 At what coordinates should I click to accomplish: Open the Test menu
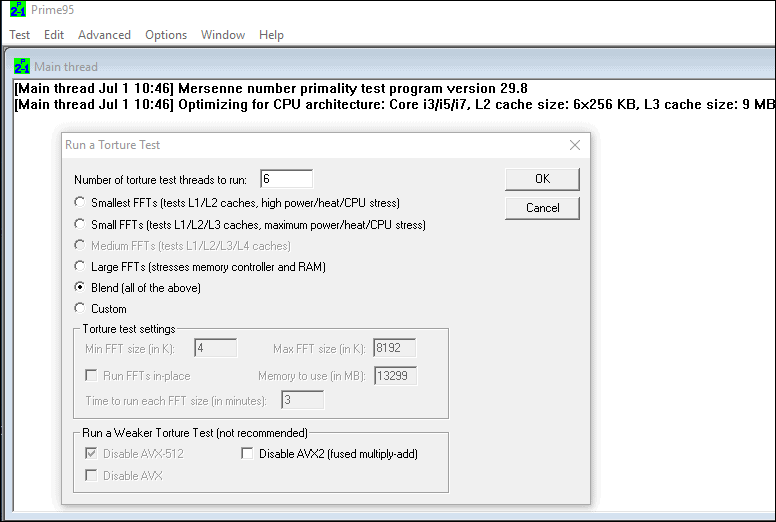[20, 35]
